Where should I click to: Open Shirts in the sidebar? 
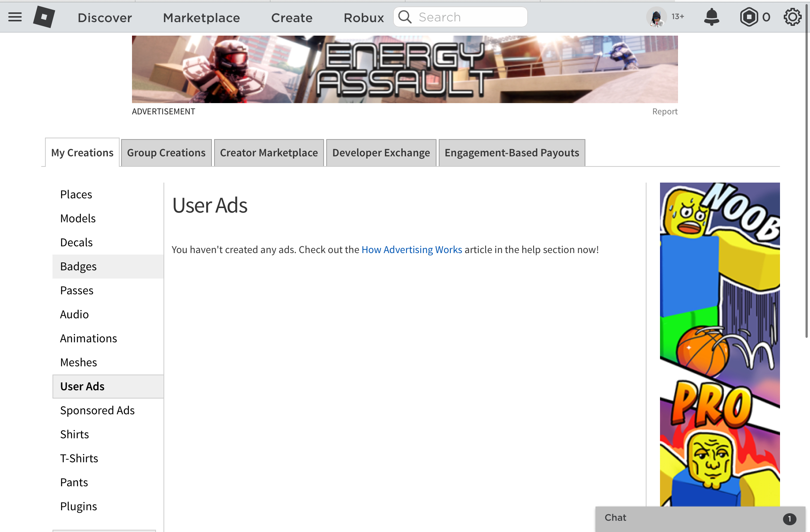[108, 435]
